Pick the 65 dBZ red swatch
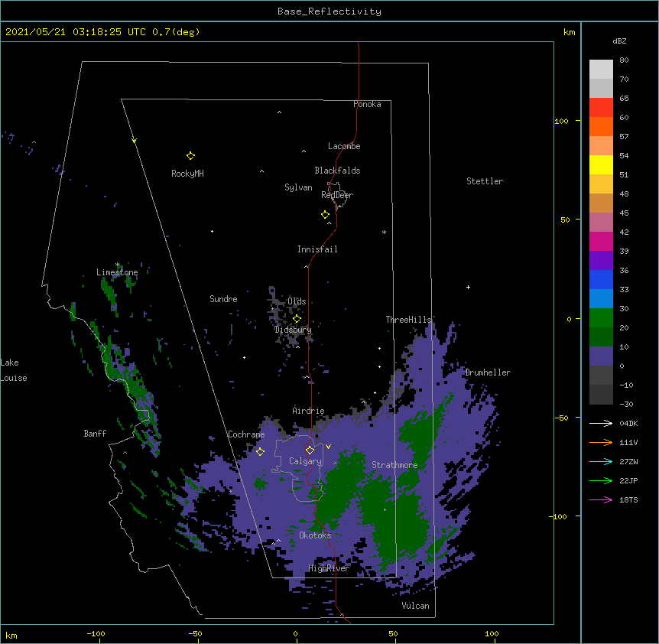 click(601, 108)
